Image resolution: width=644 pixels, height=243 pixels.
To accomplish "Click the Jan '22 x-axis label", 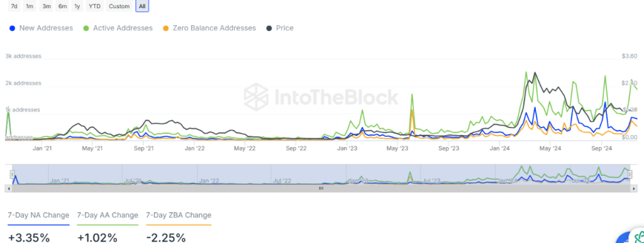I will tap(195, 149).
